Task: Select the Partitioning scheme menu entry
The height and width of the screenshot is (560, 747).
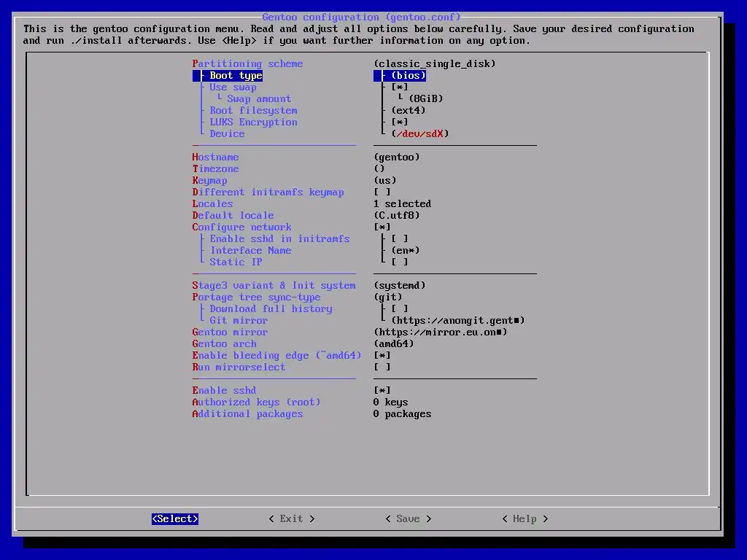Action: tap(248, 64)
